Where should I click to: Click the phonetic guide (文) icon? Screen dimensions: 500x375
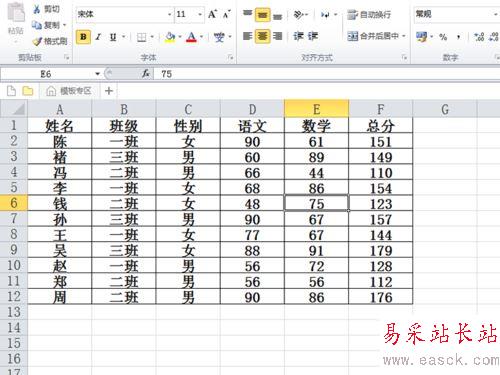(219, 37)
